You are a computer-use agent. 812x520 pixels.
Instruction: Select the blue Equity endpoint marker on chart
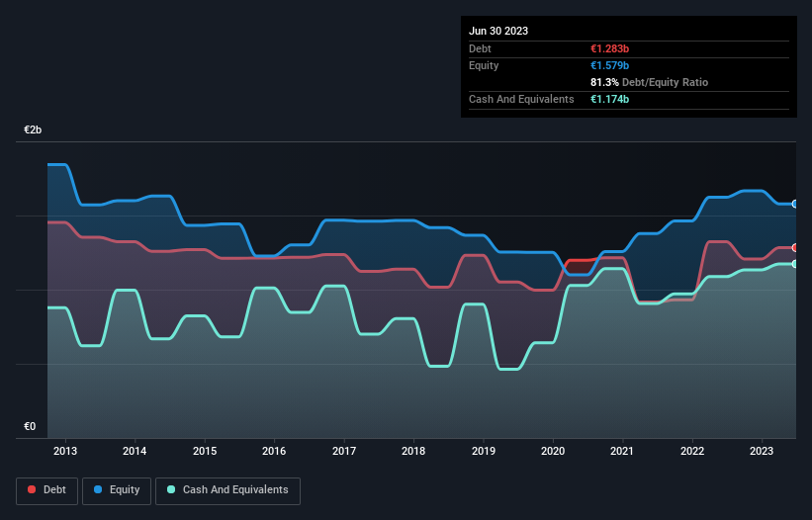coord(795,204)
